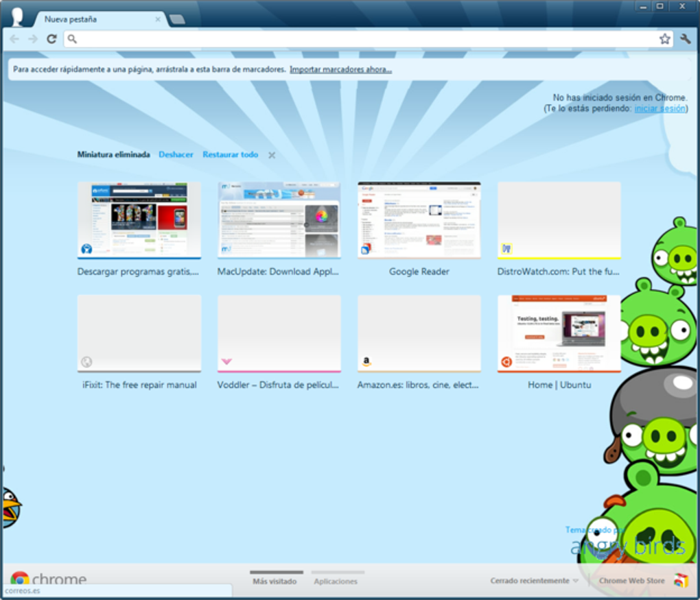Click Deshacer to undo thumbnail removal
This screenshot has width=700, height=600.
(176, 154)
